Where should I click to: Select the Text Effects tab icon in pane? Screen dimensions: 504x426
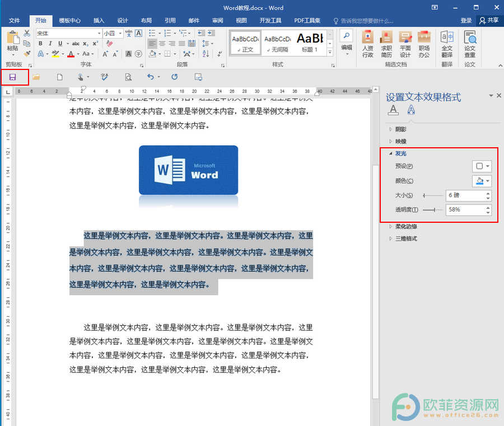pyautogui.click(x=411, y=110)
